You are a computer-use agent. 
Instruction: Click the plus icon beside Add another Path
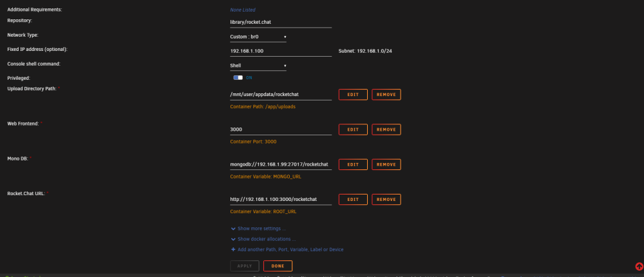coord(233,249)
